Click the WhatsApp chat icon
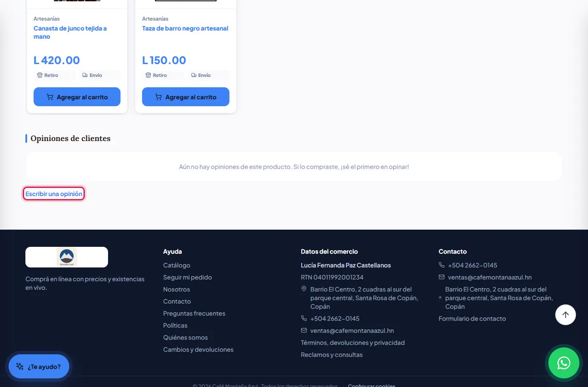588x387 pixels. [x=563, y=363]
